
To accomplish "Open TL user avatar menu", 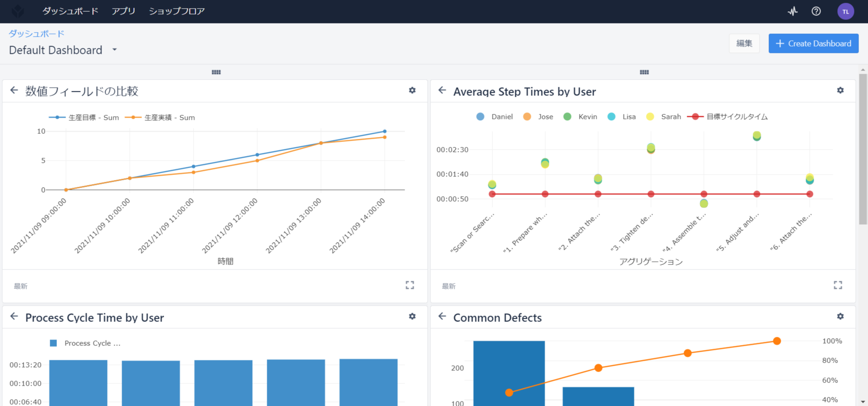I will pos(845,11).
